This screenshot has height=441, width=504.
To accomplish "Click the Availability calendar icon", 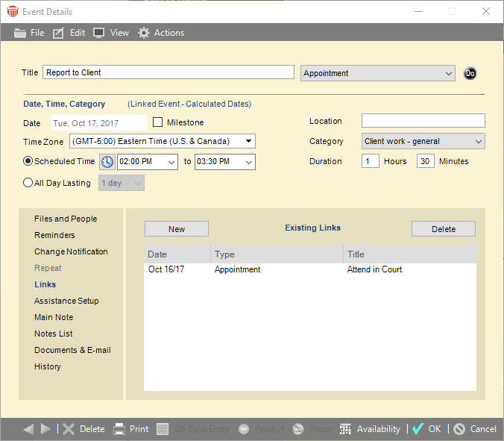I will coord(345,429).
